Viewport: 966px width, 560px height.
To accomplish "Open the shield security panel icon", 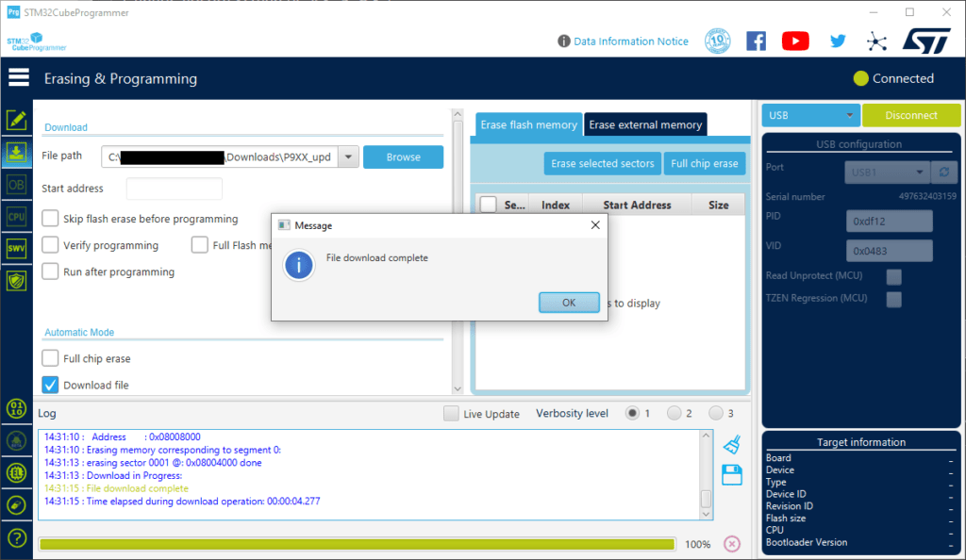I will coord(17,281).
